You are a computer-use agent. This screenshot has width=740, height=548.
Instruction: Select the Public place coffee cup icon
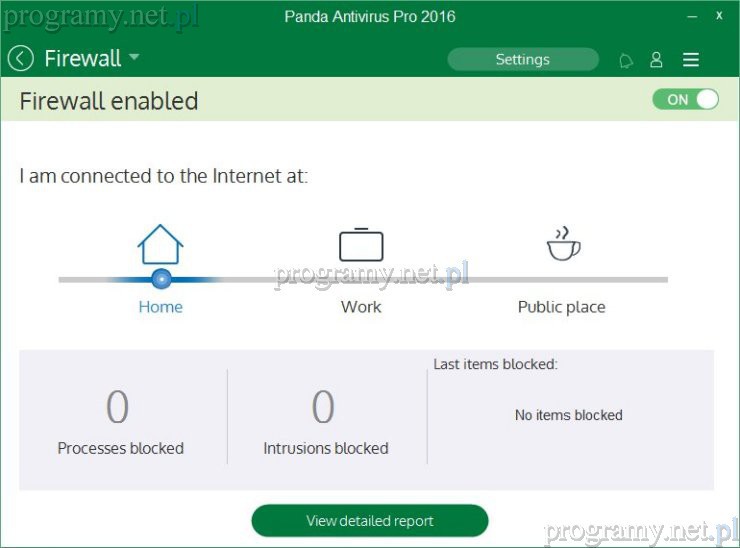click(x=563, y=244)
